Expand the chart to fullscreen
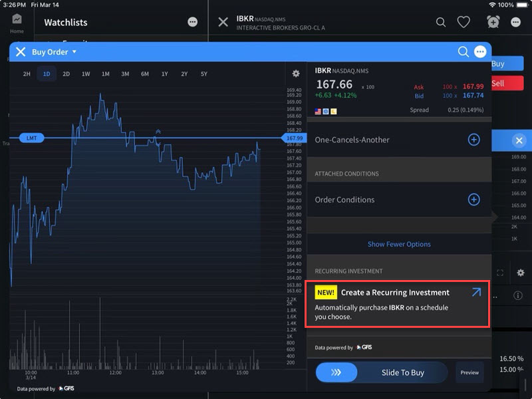The image size is (532, 399). [501, 273]
